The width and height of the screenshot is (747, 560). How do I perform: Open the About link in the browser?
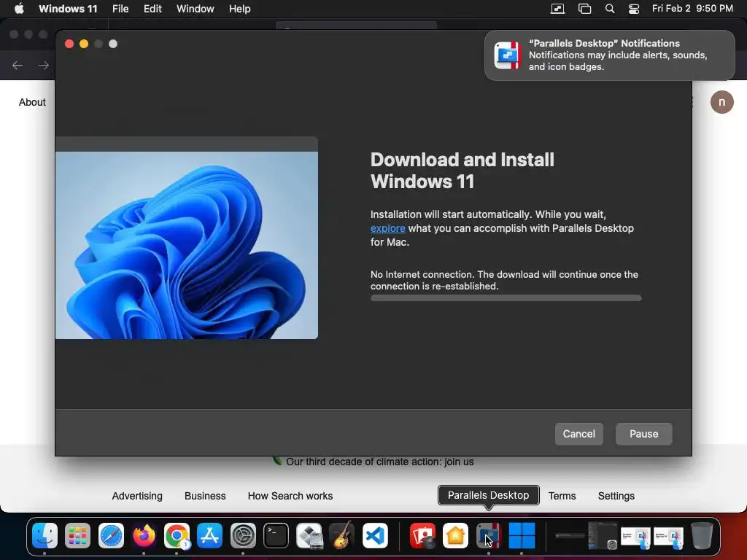(32, 102)
